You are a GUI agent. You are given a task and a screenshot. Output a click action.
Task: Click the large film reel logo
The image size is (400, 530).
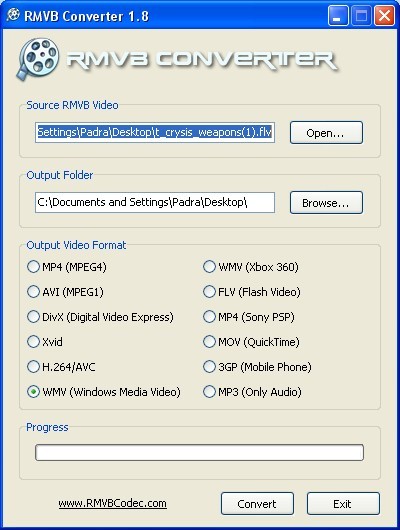click(x=38, y=59)
